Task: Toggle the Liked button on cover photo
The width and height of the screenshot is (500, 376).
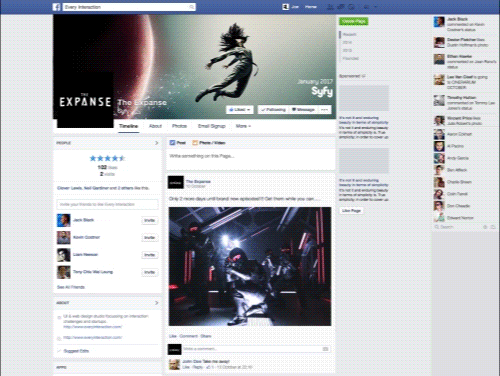Action: 240,110
